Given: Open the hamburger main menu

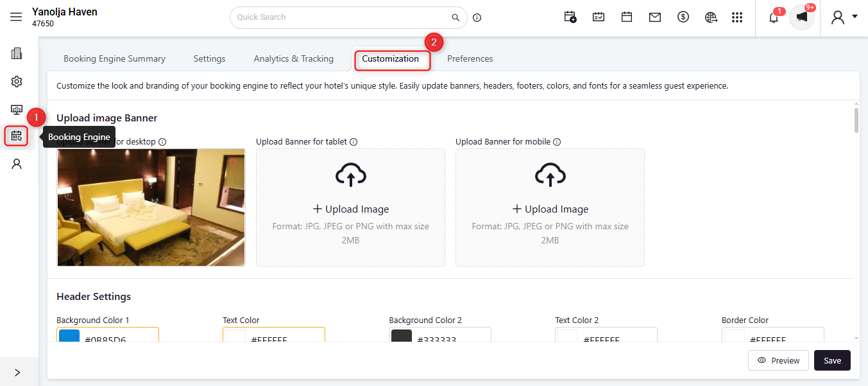Looking at the screenshot, I should 16,17.
